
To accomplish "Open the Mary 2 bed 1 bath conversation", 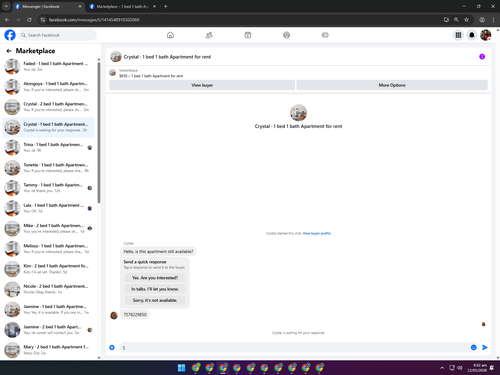I will (49, 350).
